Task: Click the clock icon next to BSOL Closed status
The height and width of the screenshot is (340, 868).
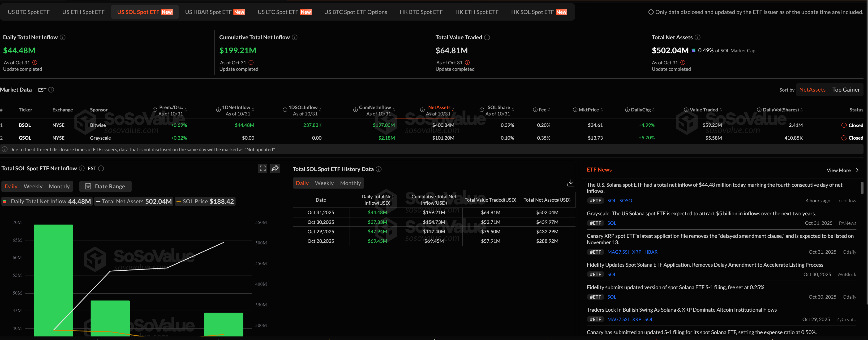Action: [x=844, y=125]
